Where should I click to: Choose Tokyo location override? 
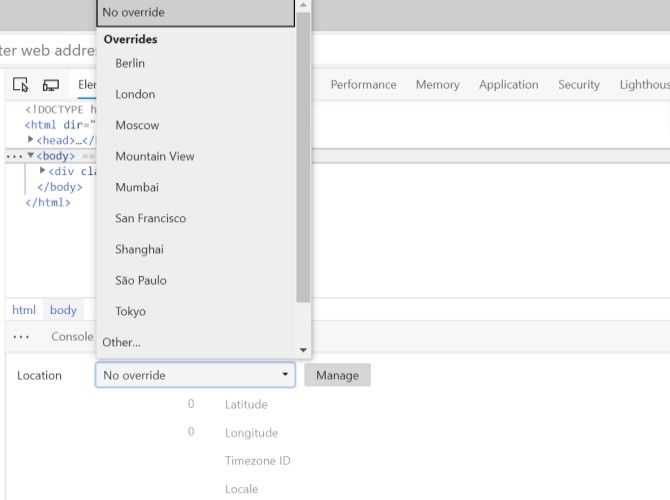[130, 312]
